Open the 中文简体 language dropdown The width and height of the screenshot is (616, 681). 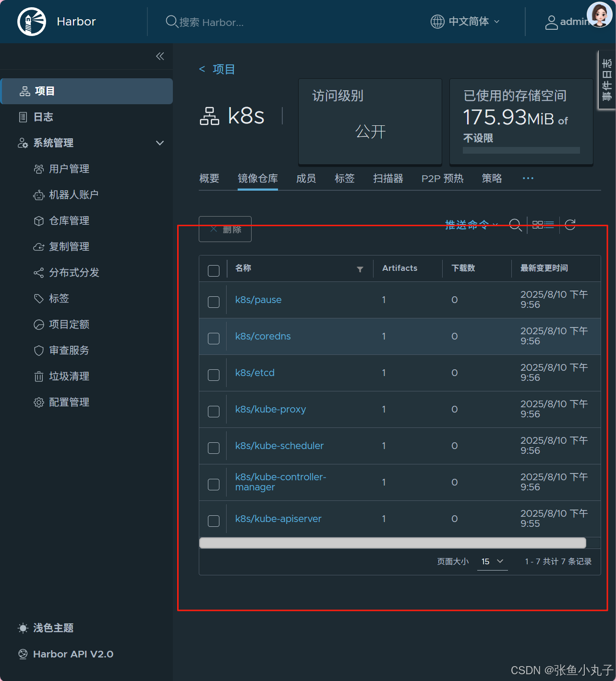[x=465, y=22]
